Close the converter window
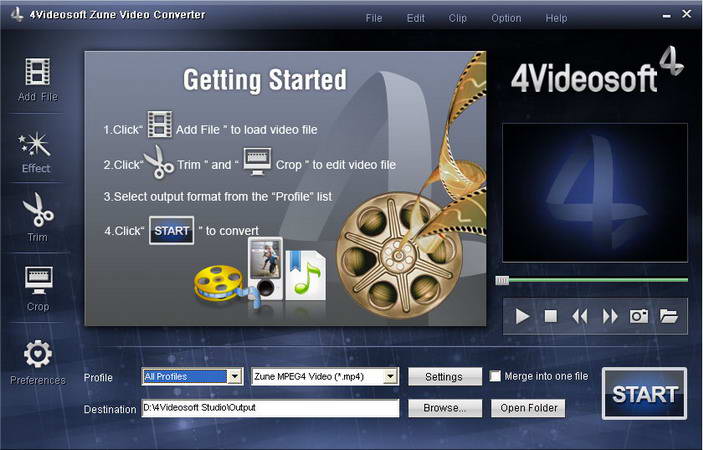 tap(686, 14)
